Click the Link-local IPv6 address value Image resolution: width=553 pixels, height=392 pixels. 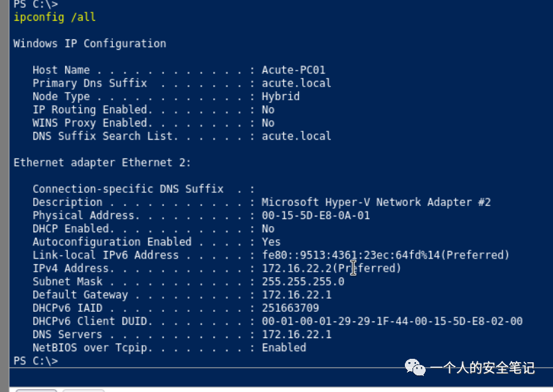[x=385, y=255]
